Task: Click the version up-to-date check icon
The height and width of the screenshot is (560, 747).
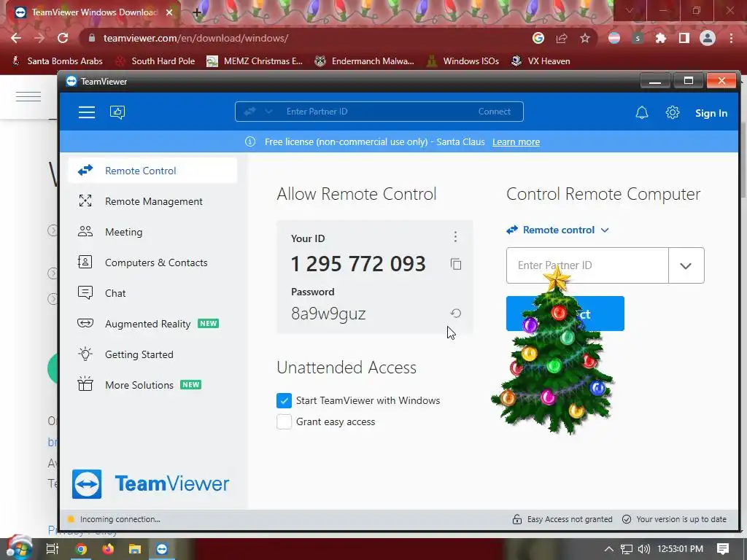Action: 627,519
